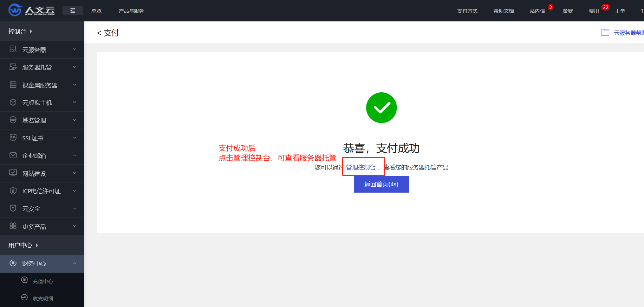This screenshot has width=644, height=307.
Task: Click the cloud security shield icon
Action: click(x=13, y=208)
